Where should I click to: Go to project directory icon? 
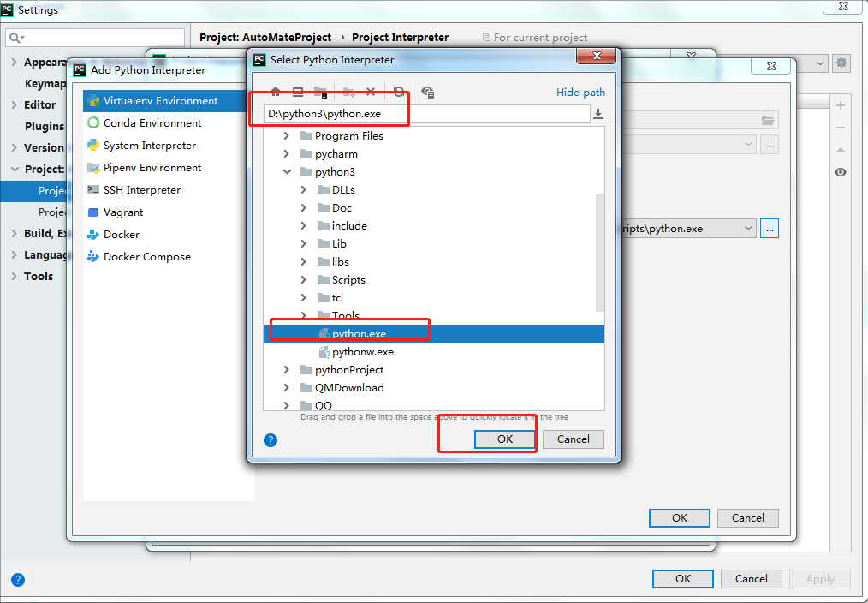(x=320, y=92)
